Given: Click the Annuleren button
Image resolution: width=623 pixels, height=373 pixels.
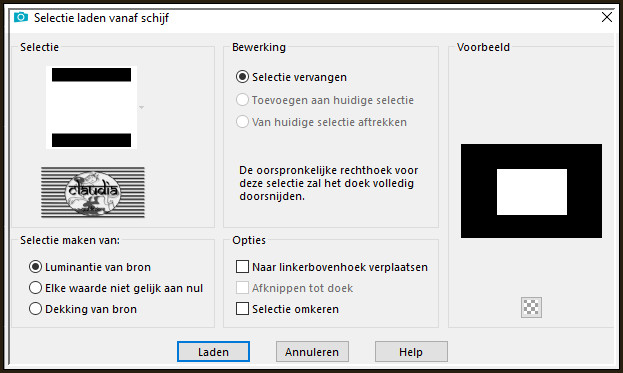Looking at the screenshot, I should (312, 352).
